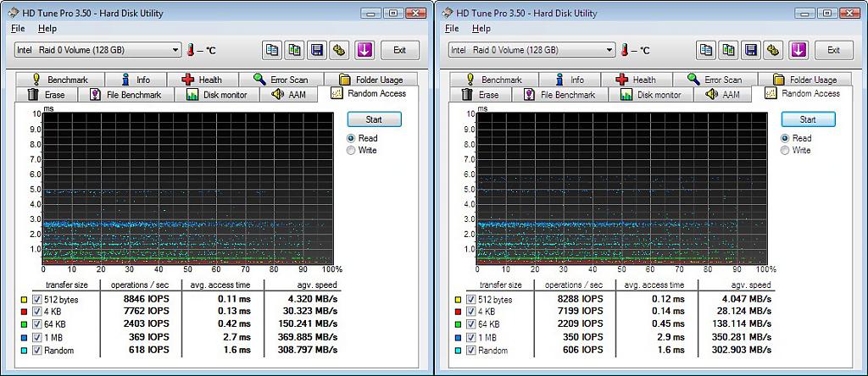
Task: Open Erase tab in left window
Action: [47, 95]
